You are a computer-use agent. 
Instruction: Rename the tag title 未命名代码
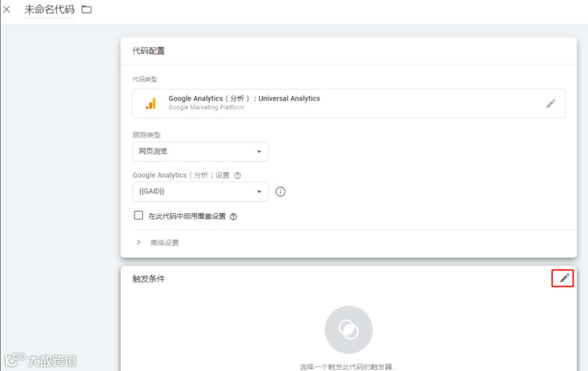tap(49, 10)
